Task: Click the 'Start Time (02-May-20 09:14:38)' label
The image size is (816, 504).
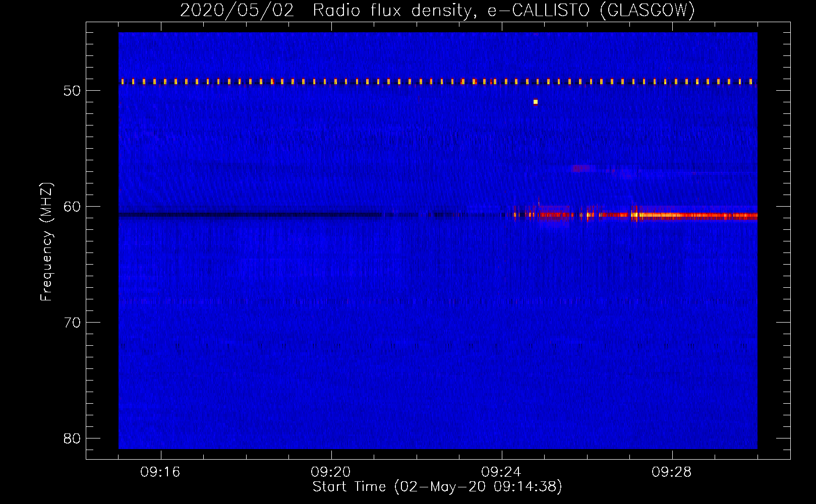Action: pyautogui.click(x=437, y=487)
